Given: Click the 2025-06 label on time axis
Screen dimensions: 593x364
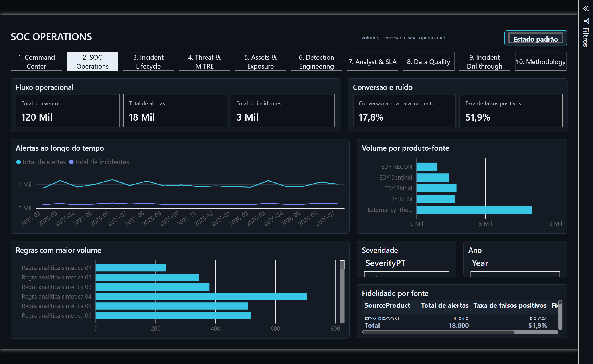Looking at the screenshot, I should coord(100,219).
